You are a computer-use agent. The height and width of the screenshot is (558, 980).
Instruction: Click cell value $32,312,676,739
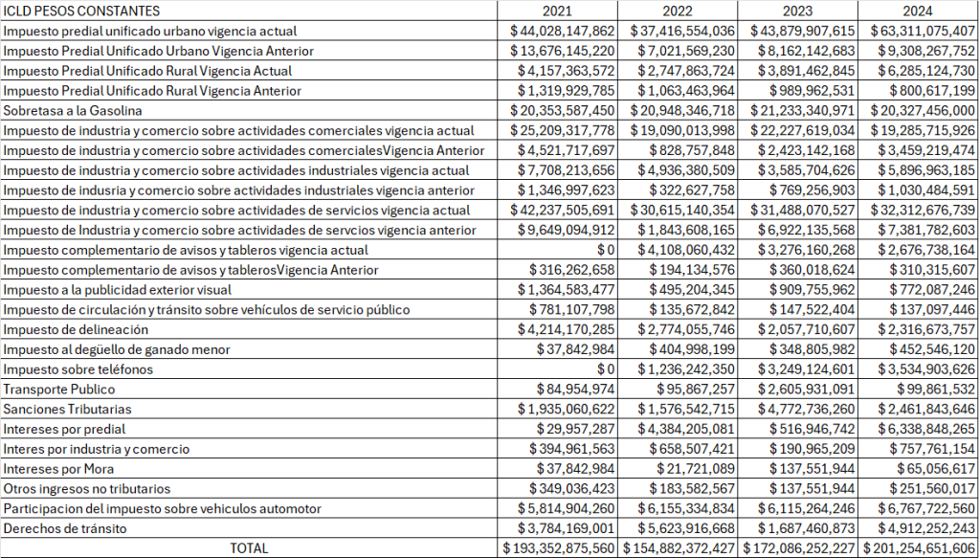[x=923, y=210]
